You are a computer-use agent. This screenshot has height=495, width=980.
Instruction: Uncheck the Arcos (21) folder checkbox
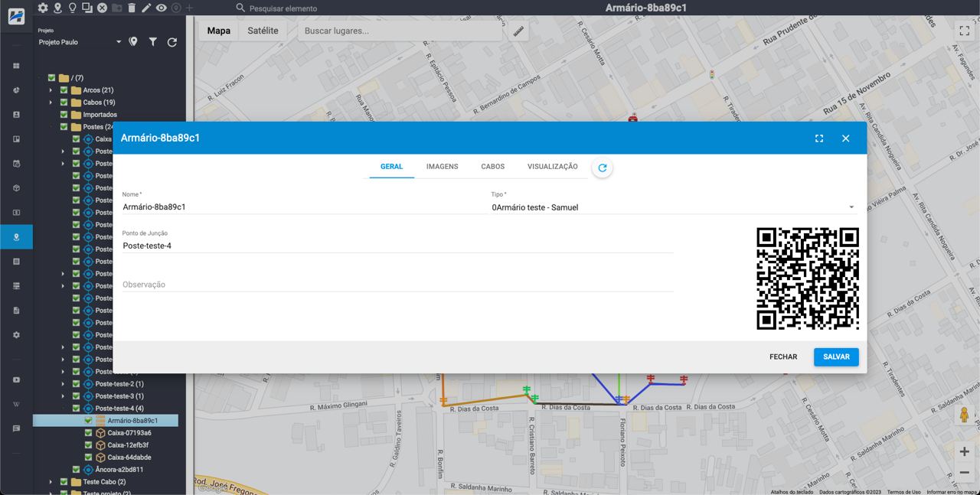[x=64, y=90]
